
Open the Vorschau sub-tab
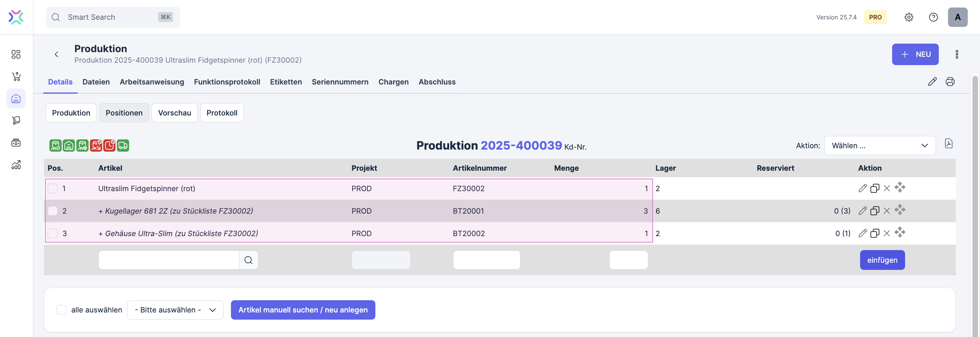(x=174, y=113)
